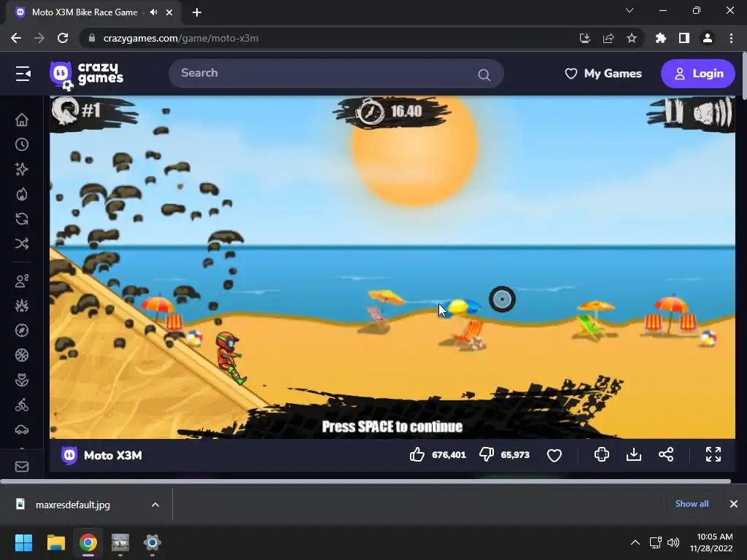Toggle in-game sound speaker icon
The image size is (747, 560).
pyautogui.click(x=713, y=113)
